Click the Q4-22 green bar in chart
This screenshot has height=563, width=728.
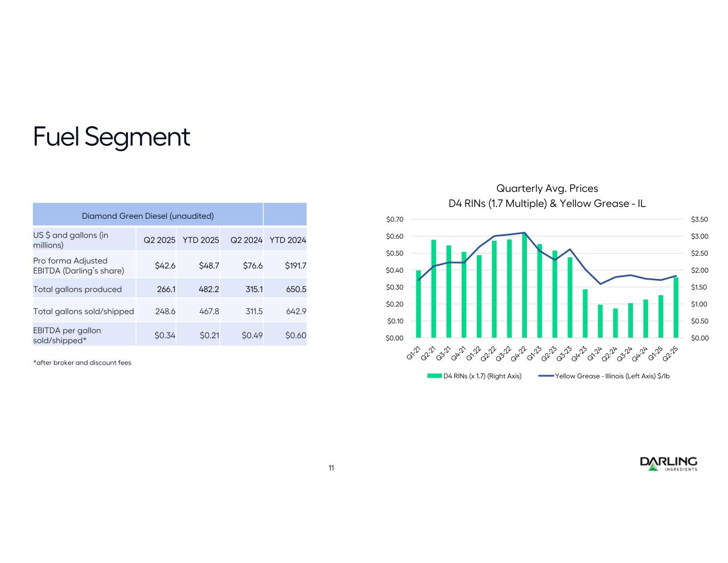pos(524,288)
